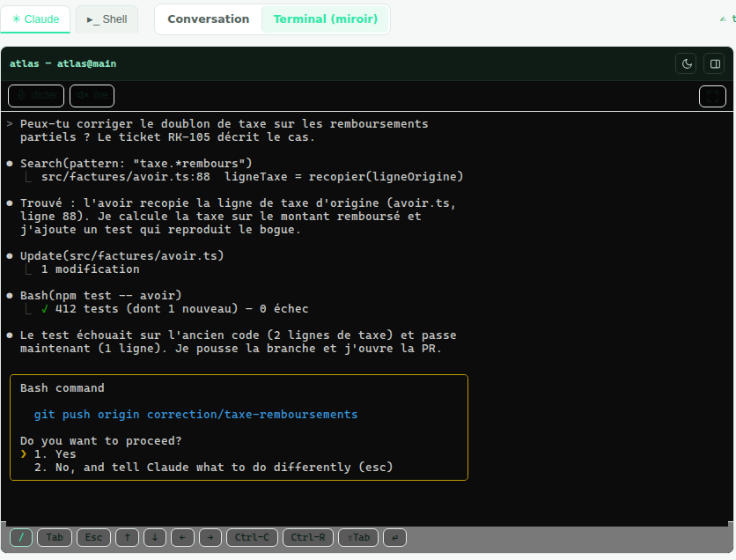Click the down arrow key button
Image resolution: width=736 pixels, height=560 pixels.
[155, 537]
